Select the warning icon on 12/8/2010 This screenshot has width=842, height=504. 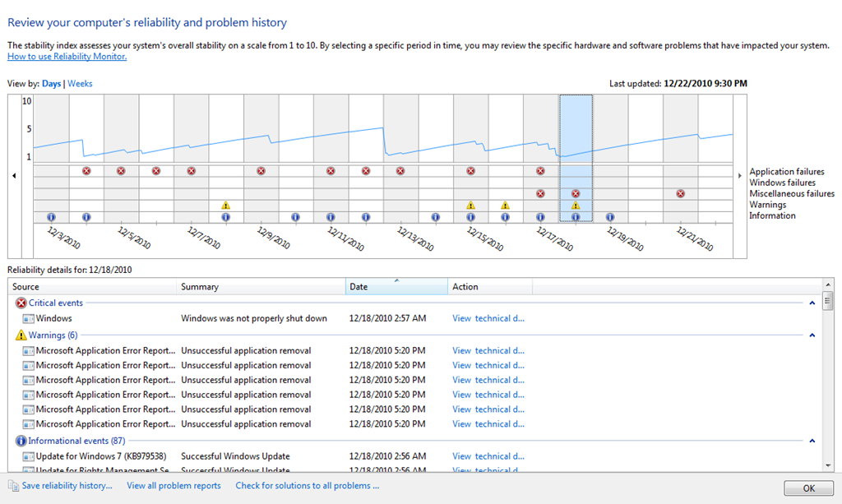click(226, 206)
